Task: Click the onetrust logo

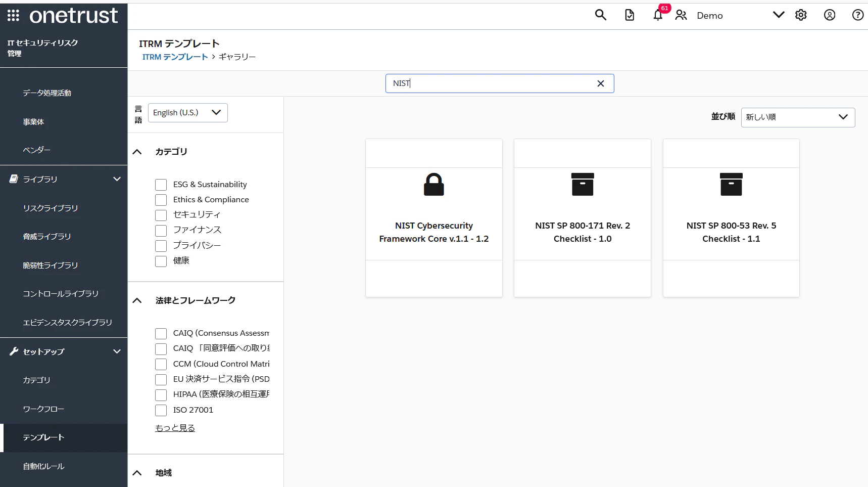Action: pyautogui.click(x=74, y=16)
